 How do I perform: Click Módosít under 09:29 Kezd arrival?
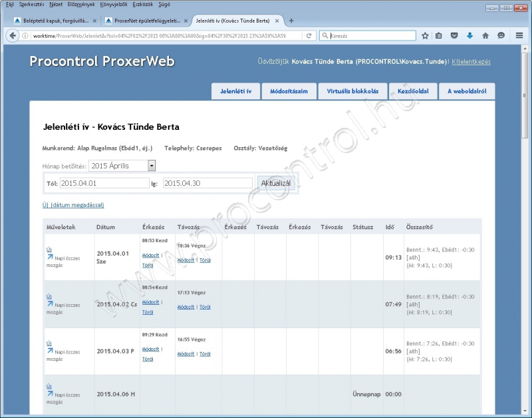coord(150,349)
